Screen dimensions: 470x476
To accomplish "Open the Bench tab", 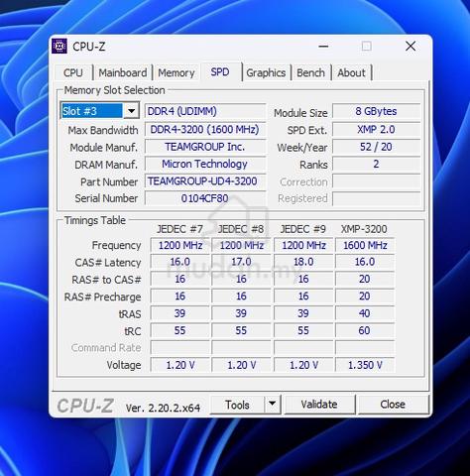I will click(x=310, y=72).
